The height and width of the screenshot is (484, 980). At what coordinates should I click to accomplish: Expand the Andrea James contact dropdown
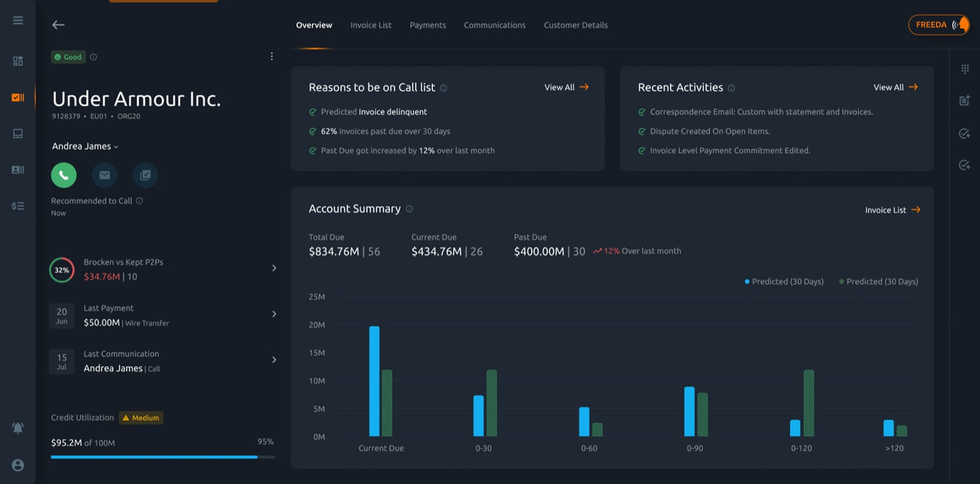pos(85,146)
